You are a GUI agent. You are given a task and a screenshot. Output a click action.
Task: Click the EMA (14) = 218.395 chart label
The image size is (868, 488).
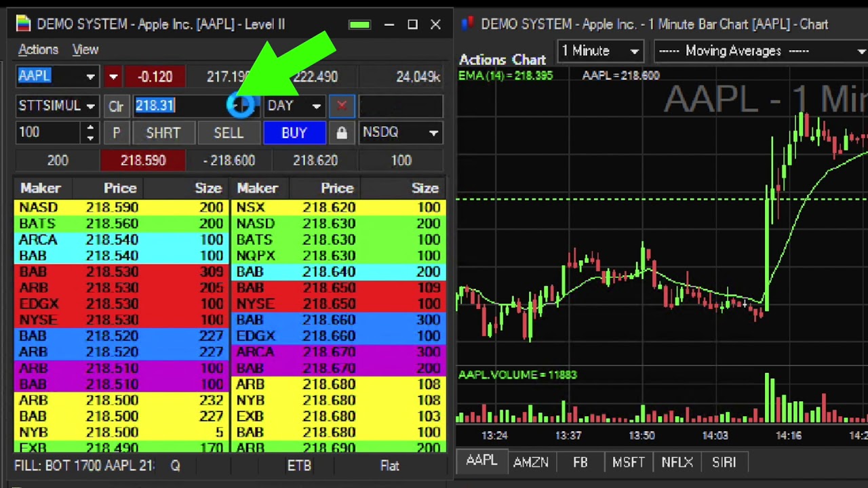click(506, 76)
